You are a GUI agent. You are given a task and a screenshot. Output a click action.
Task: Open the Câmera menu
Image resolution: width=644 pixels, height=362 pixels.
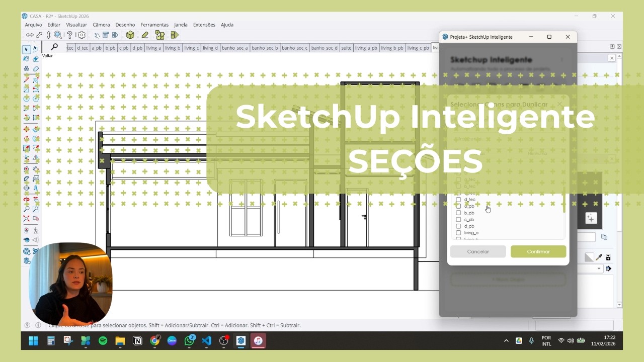pos(101,25)
